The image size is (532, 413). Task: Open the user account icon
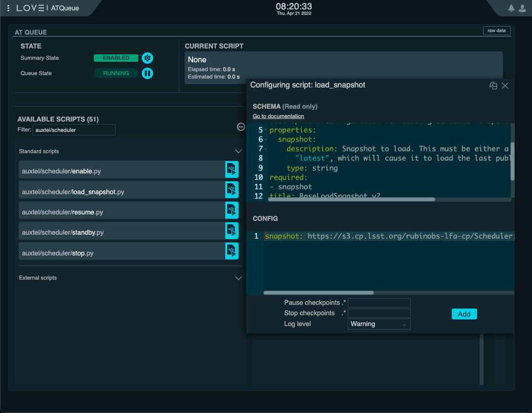click(x=523, y=8)
